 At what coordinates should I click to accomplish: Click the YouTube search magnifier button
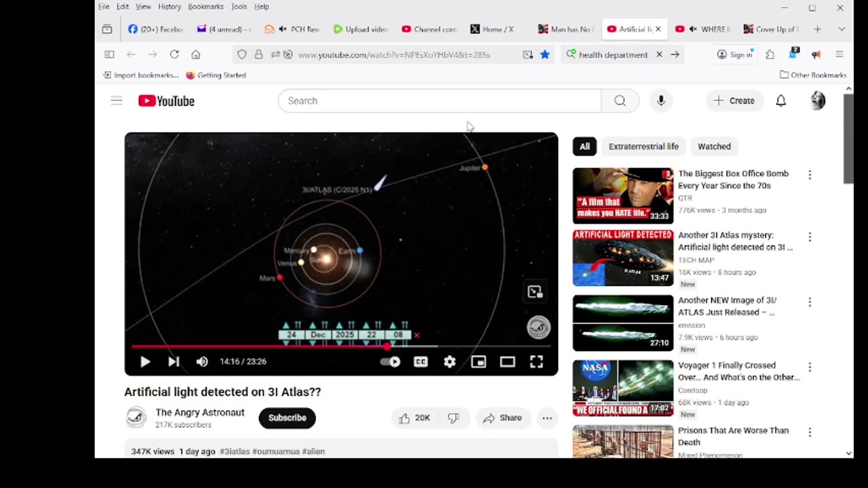click(x=620, y=101)
